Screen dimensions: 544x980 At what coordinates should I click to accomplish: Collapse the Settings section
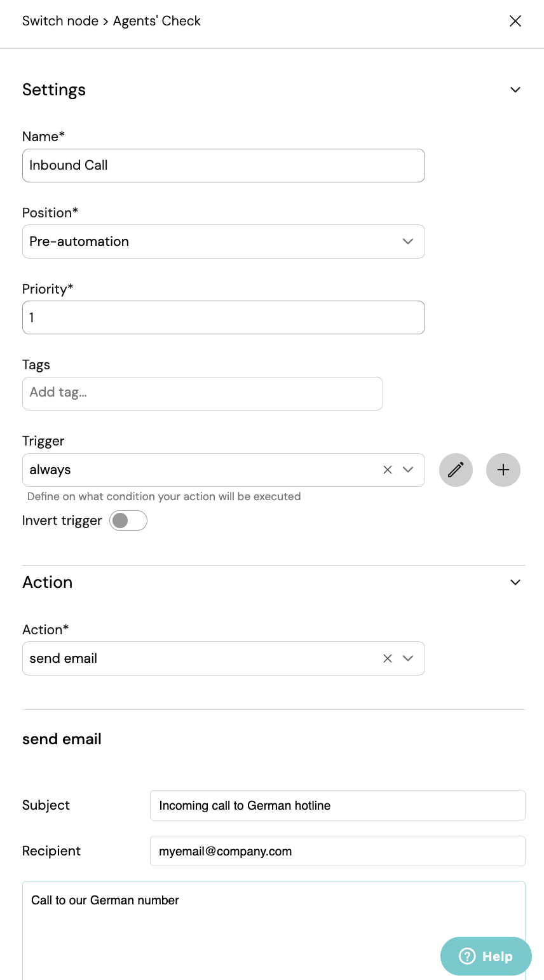(515, 90)
